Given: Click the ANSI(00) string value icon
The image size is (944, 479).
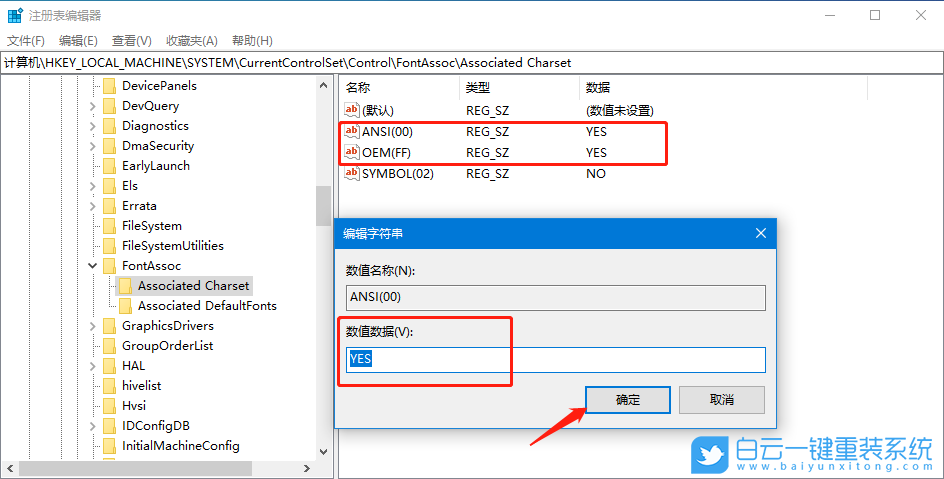Looking at the screenshot, I should point(352,131).
